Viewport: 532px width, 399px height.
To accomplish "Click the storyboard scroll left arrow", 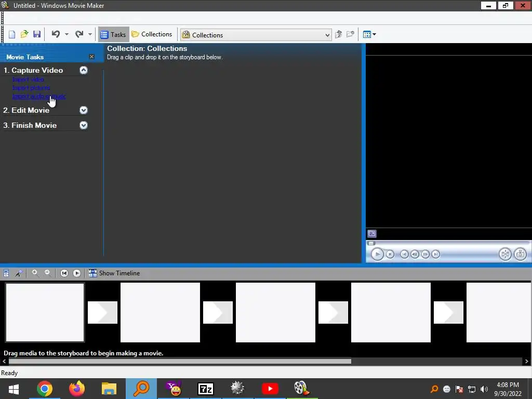I will 4,362.
